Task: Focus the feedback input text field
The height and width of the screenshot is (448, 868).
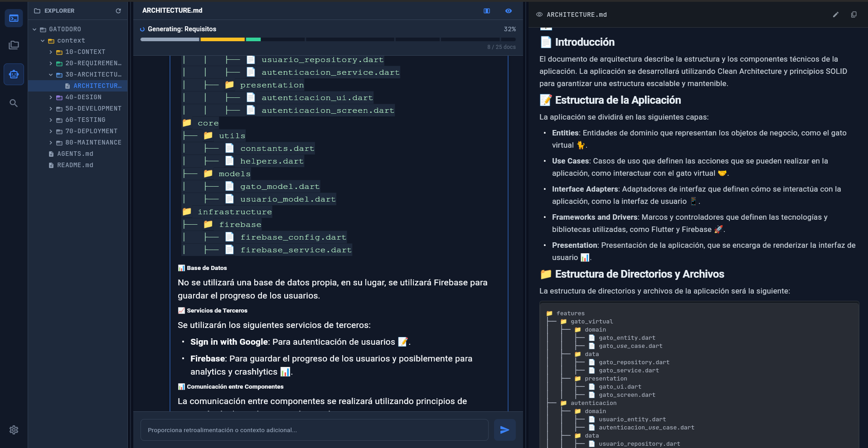Action: click(314, 430)
